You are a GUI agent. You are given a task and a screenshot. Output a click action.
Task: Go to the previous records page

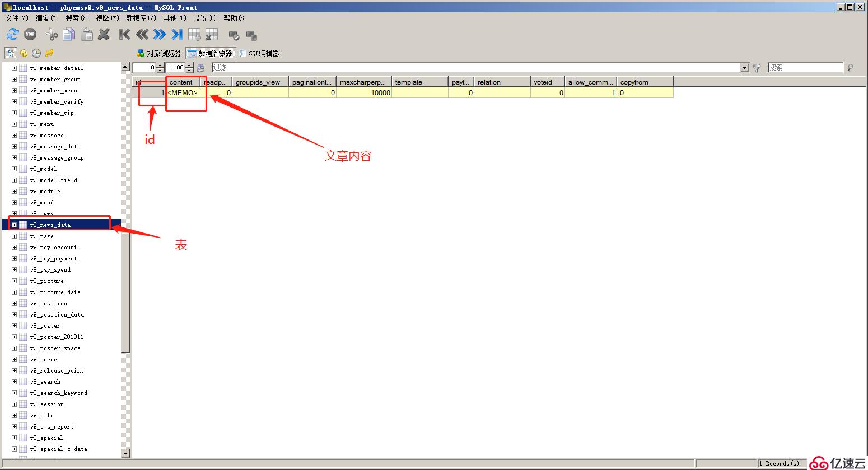tap(142, 35)
